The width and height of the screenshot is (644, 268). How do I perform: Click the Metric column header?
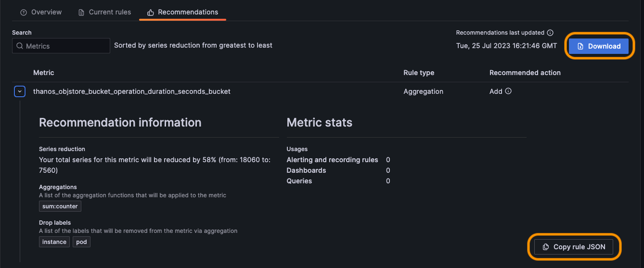tap(44, 73)
